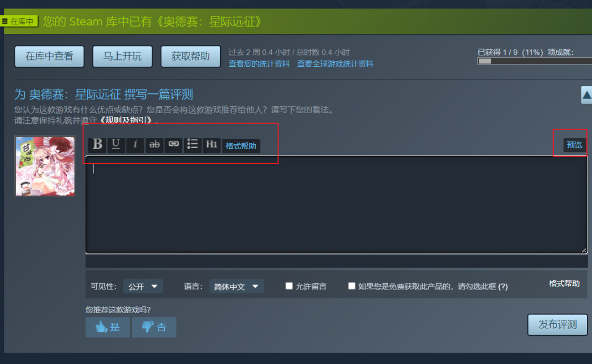This screenshot has height=364, width=592.
Task: Collapse review section with up arrow
Action: point(586,95)
